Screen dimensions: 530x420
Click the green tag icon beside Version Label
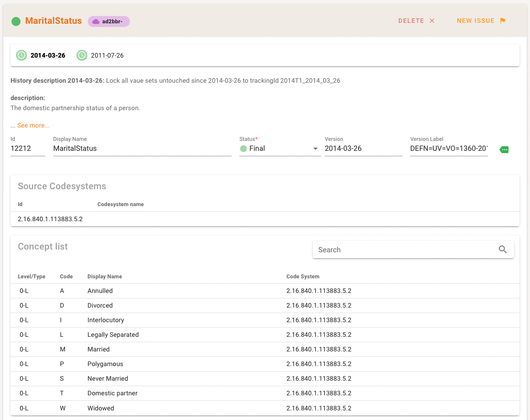pos(504,149)
